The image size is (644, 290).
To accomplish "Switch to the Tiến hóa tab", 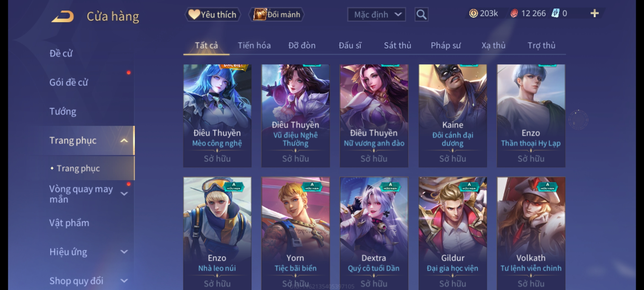I will pos(254,45).
